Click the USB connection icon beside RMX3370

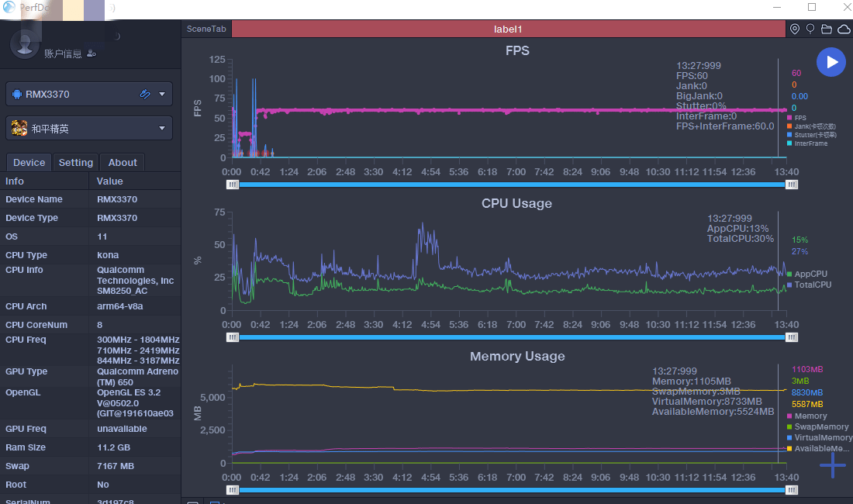[x=145, y=95]
